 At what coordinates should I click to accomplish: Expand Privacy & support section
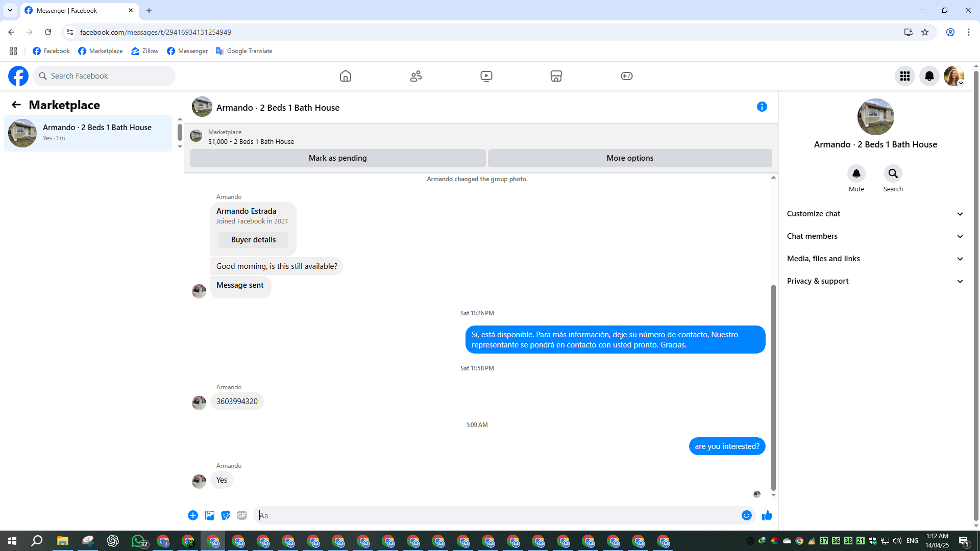pos(875,281)
